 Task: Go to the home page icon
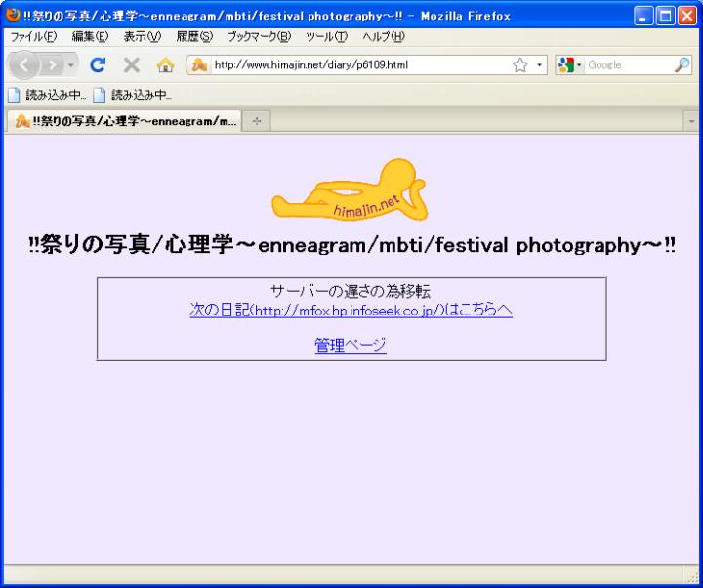click(x=166, y=66)
